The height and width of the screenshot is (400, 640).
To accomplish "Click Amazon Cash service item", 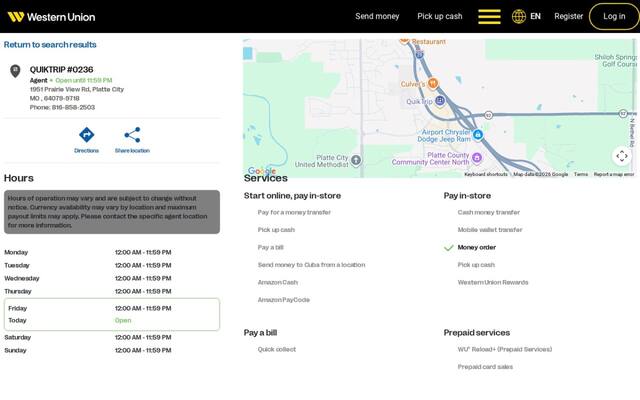I will 278,282.
